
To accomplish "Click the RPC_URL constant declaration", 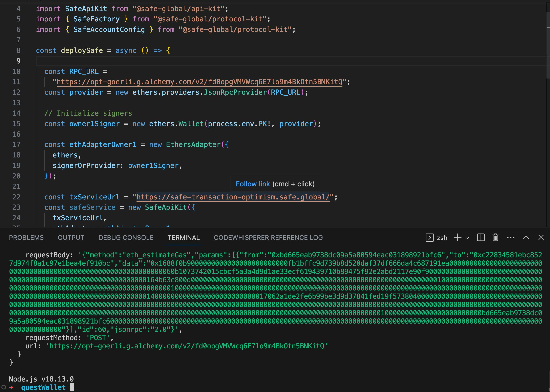I will pos(84,71).
